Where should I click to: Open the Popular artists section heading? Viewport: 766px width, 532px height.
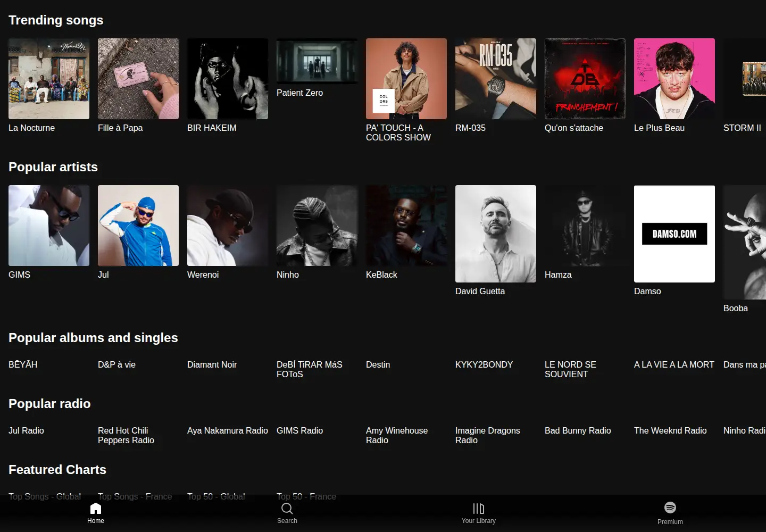pos(53,167)
